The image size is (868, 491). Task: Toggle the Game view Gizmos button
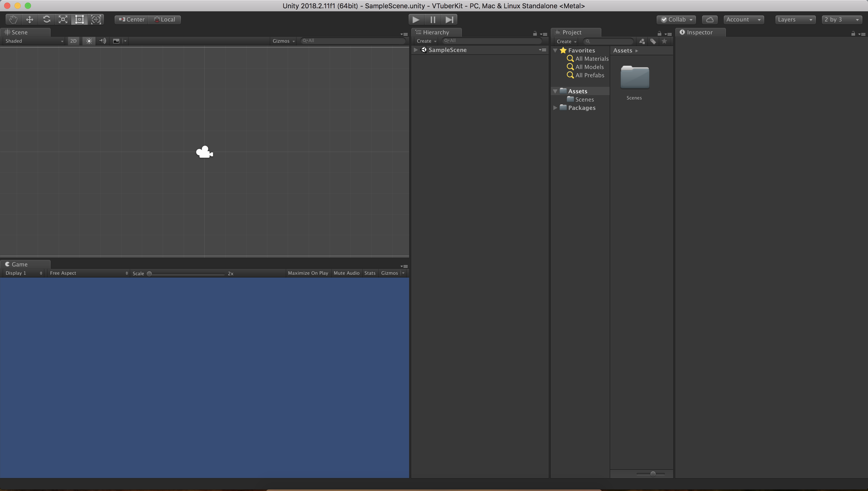coord(389,273)
